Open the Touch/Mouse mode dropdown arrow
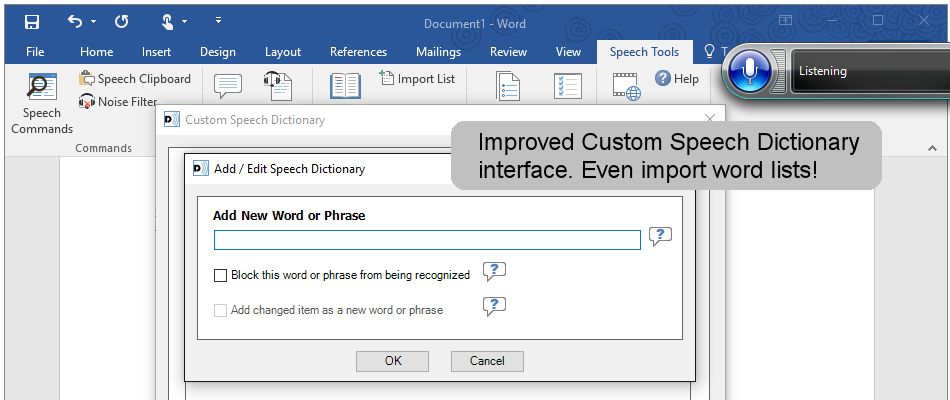 pyautogui.click(x=184, y=22)
